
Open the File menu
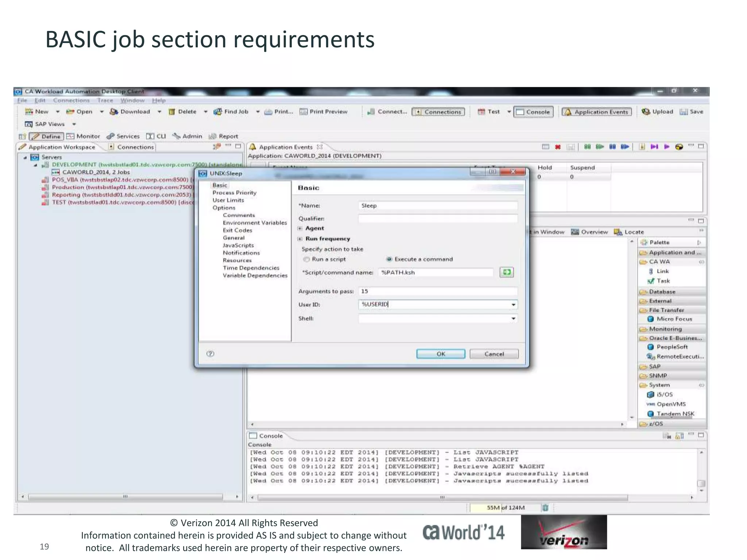pyautogui.click(x=22, y=100)
